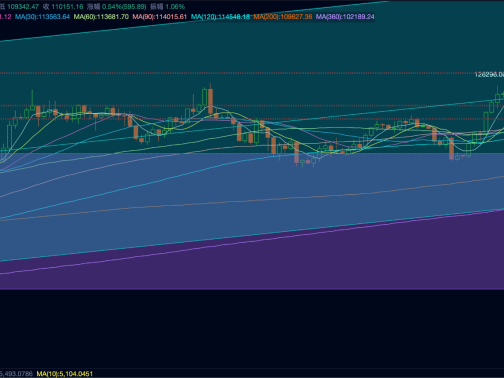
Task: Click the amplitude value 1.06%
Action: point(175,7)
